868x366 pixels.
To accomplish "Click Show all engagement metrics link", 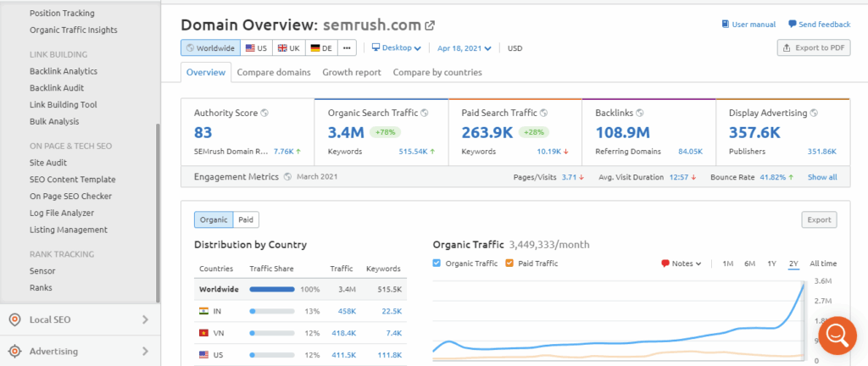I will point(822,177).
